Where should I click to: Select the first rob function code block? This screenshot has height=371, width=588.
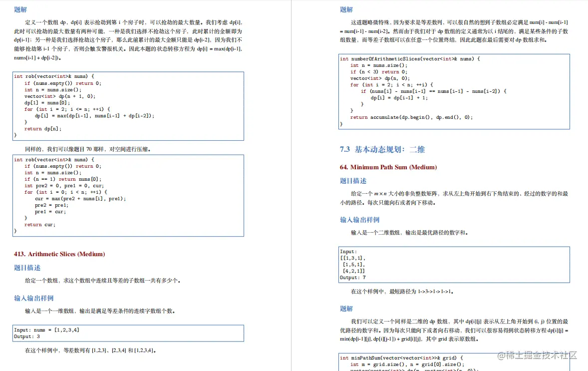(128, 105)
